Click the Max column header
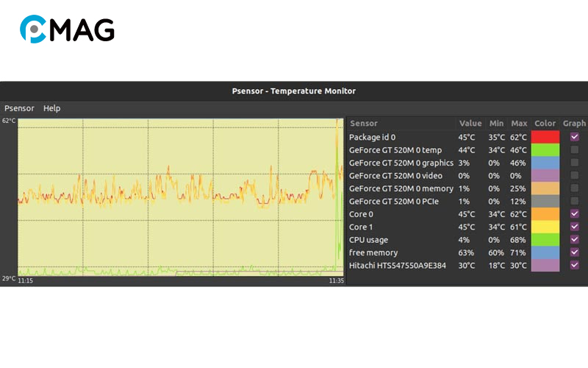Image resolution: width=588 pixels, height=368 pixels. pyautogui.click(x=519, y=124)
